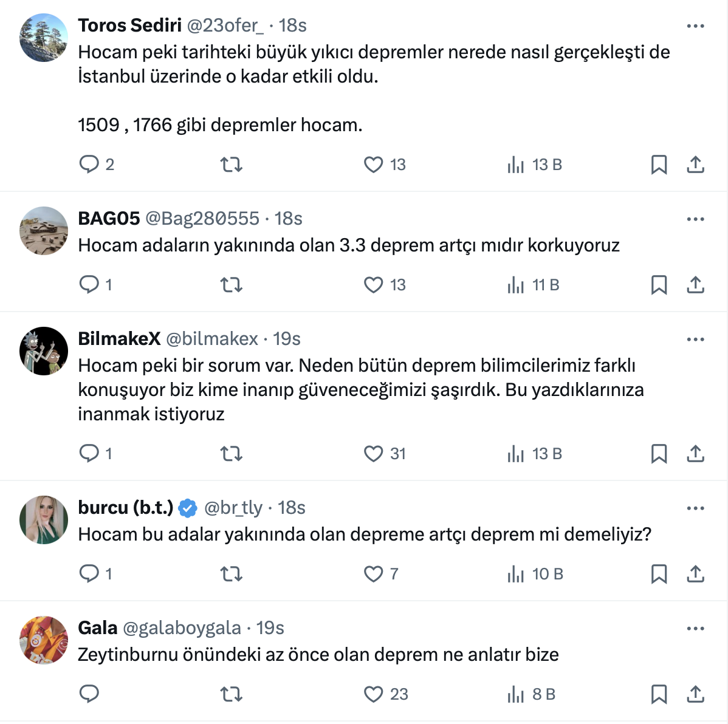Open Gala's Galatasaray avatar

click(44, 640)
